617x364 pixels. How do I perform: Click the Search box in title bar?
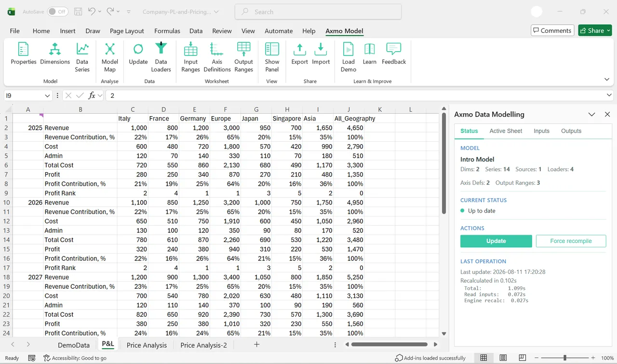318,12
